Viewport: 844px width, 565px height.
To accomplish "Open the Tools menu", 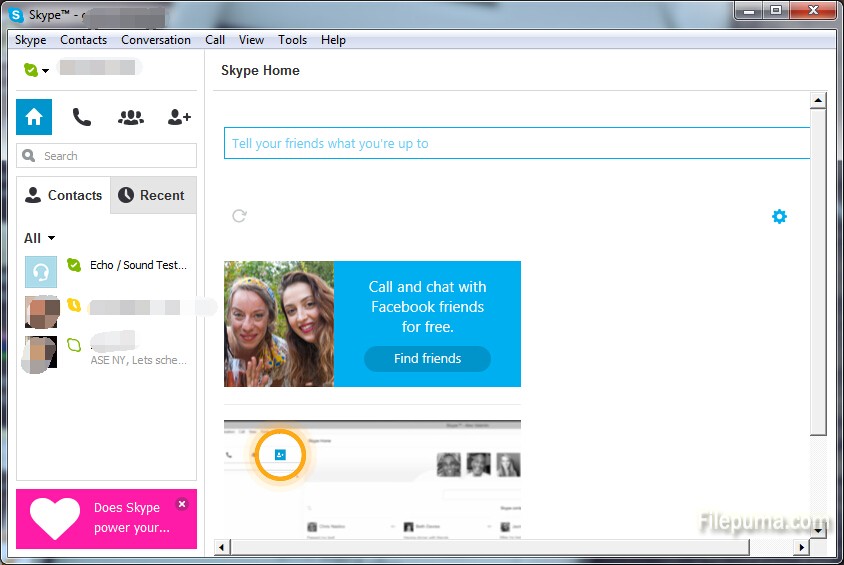I will coord(292,40).
